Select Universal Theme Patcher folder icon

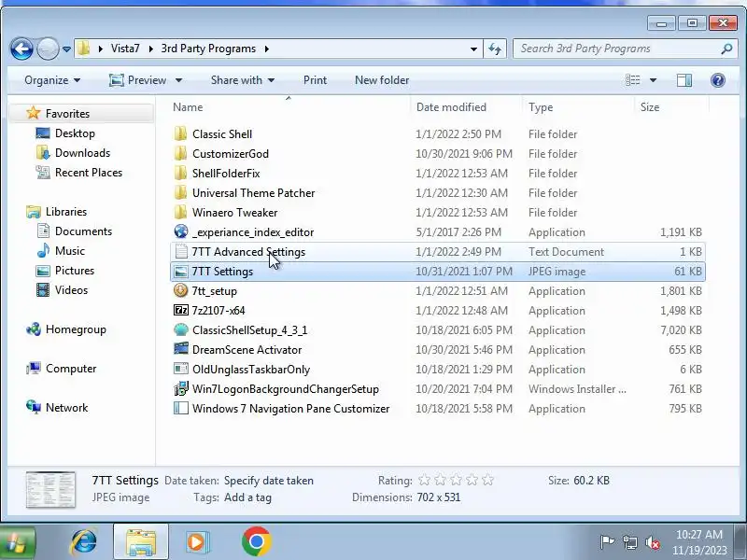click(180, 192)
